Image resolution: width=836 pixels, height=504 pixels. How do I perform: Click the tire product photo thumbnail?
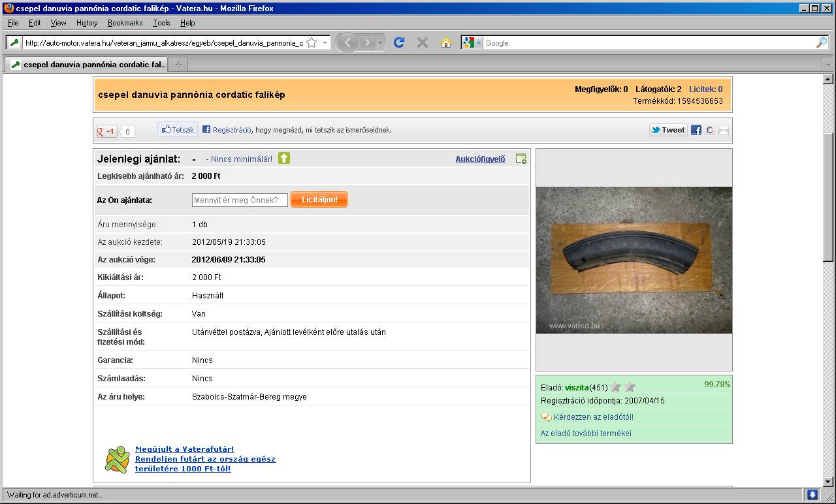click(634, 260)
